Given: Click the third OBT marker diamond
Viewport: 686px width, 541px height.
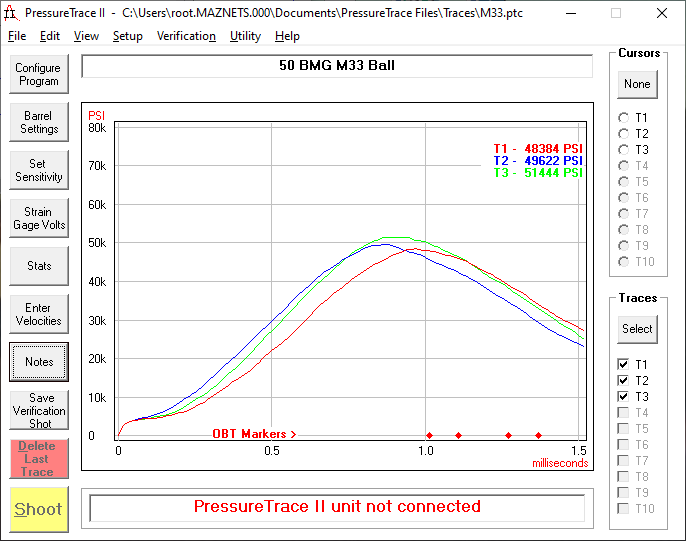Looking at the screenshot, I should [x=508, y=435].
